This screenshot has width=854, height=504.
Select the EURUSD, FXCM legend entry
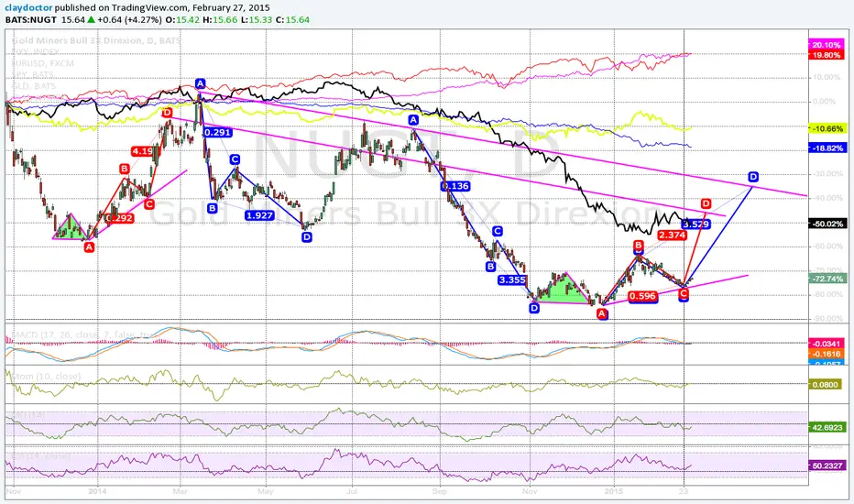coord(42,63)
